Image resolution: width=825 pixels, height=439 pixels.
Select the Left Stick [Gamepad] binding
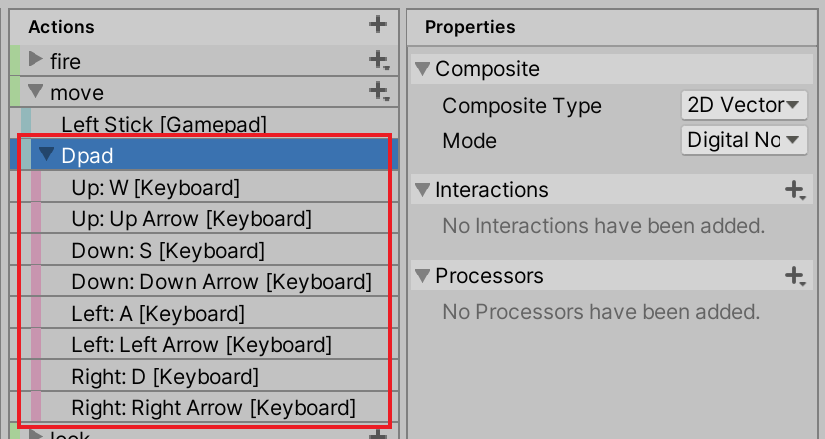pyautogui.click(x=164, y=124)
